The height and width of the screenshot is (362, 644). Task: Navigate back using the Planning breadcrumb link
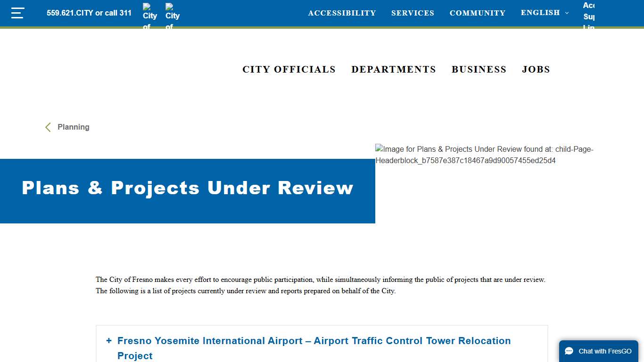(x=73, y=127)
